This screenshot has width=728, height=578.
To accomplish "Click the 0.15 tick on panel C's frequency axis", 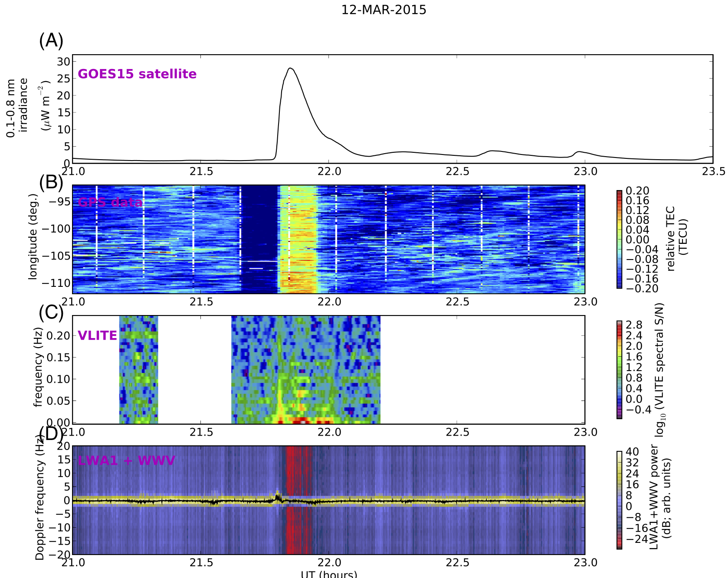I will [x=58, y=357].
